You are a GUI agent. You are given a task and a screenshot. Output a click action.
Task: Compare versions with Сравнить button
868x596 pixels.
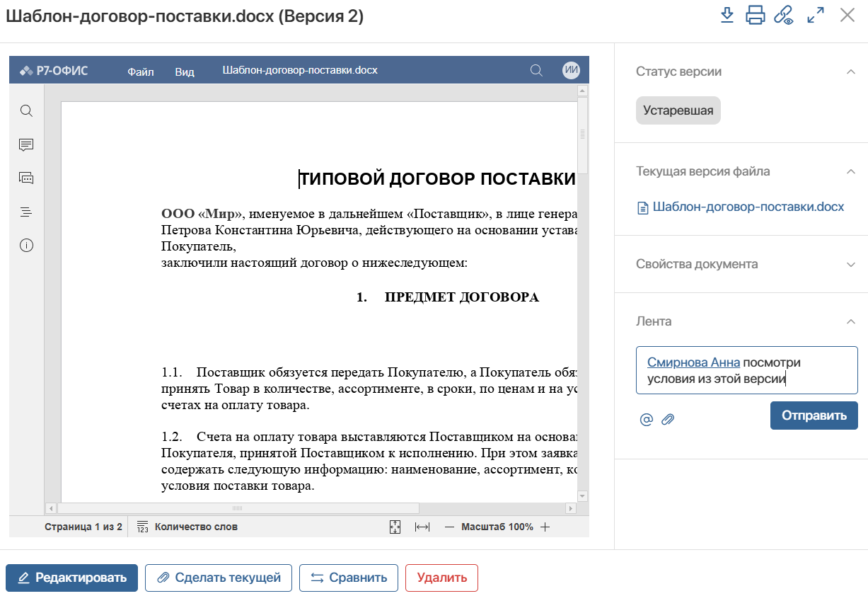coord(349,578)
